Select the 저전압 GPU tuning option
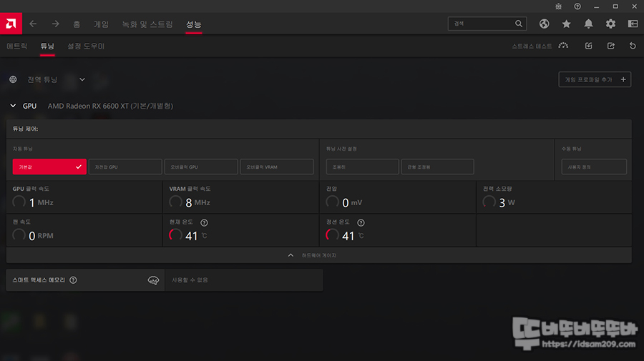Viewport: 644px width, 361px height. coord(125,167)
